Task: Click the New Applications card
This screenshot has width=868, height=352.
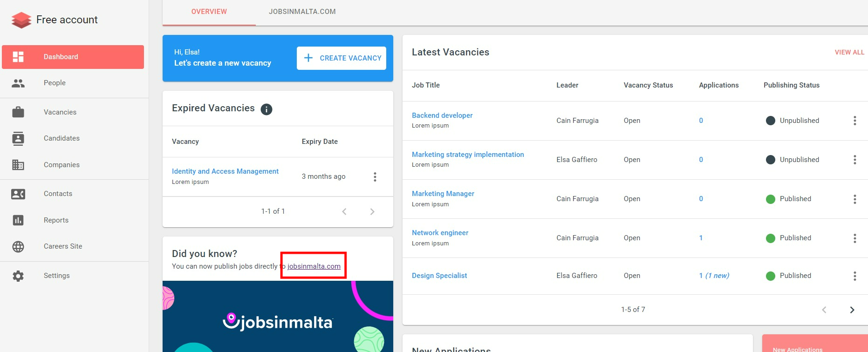Action: pyautogui.click(x=815, y=343)
